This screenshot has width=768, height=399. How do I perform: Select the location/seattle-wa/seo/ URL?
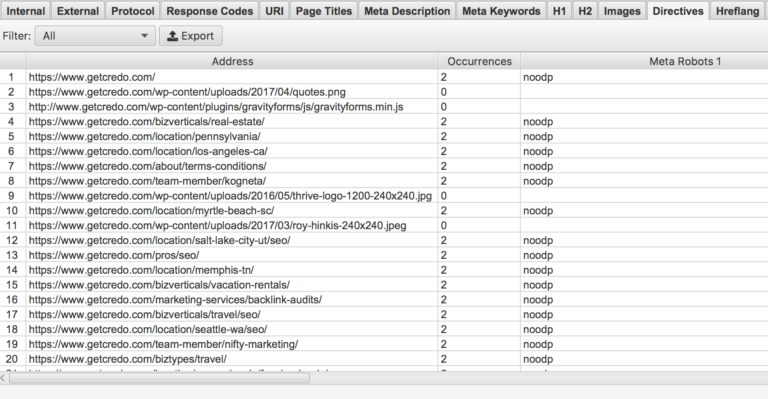pos(148,329)
